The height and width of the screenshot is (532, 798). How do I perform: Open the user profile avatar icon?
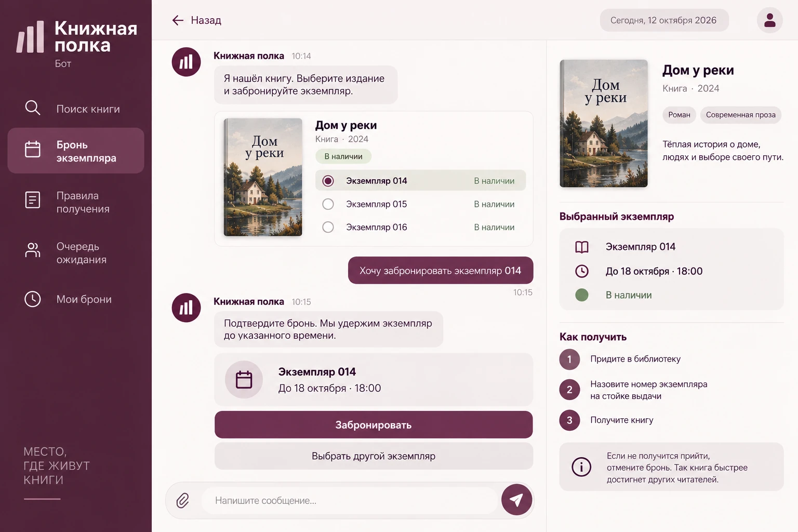tap(769, 20)
